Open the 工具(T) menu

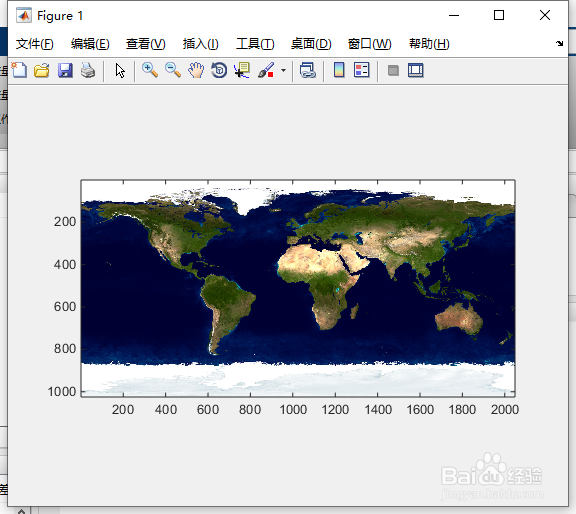(255, 44)
